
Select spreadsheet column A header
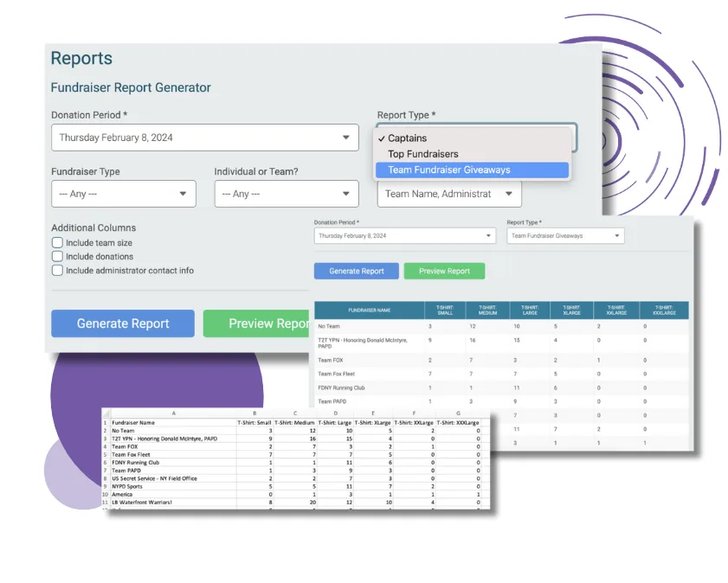[x=173, y=413]
